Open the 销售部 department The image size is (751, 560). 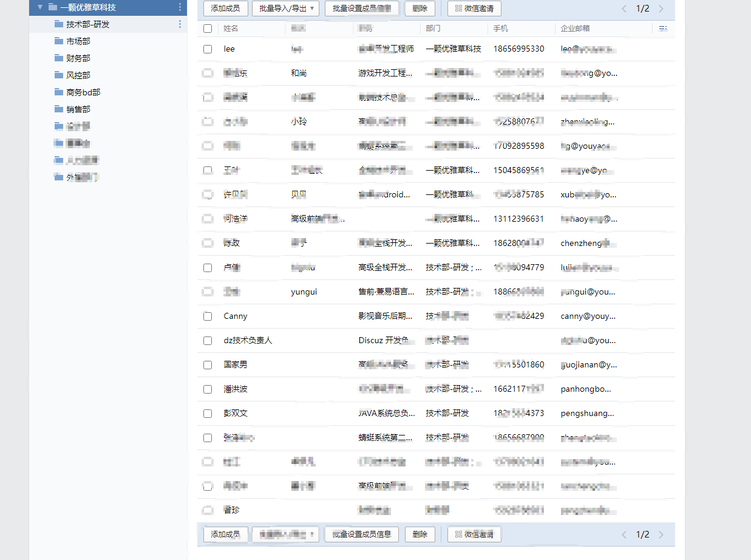(78, 109)
